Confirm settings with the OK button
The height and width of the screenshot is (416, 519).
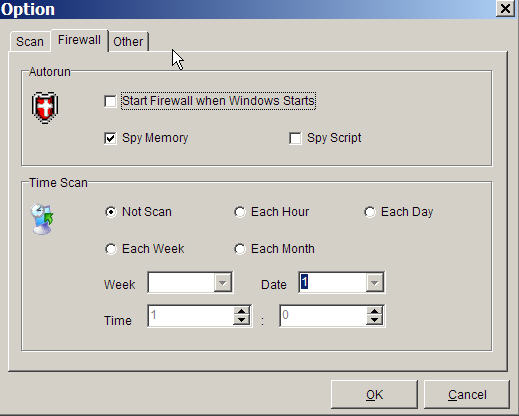(x=374, y=395)
